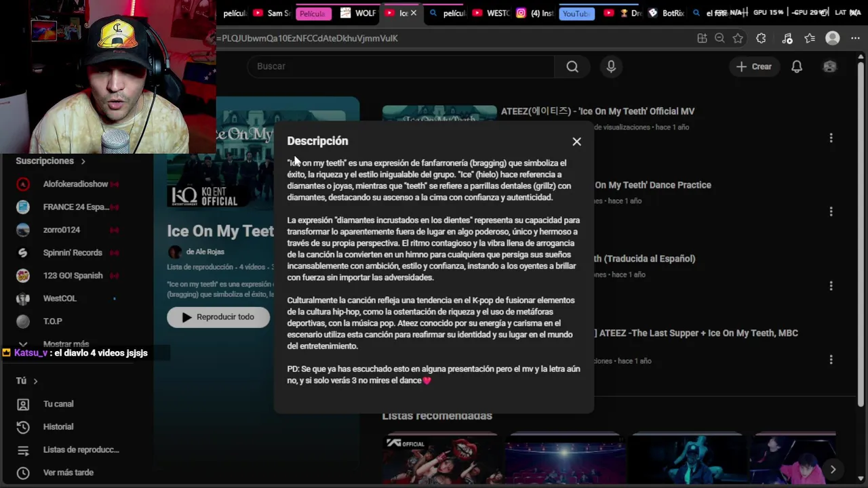
Task: Open the FRANCE 24 Espa... subscription
Action: (76, 207)
